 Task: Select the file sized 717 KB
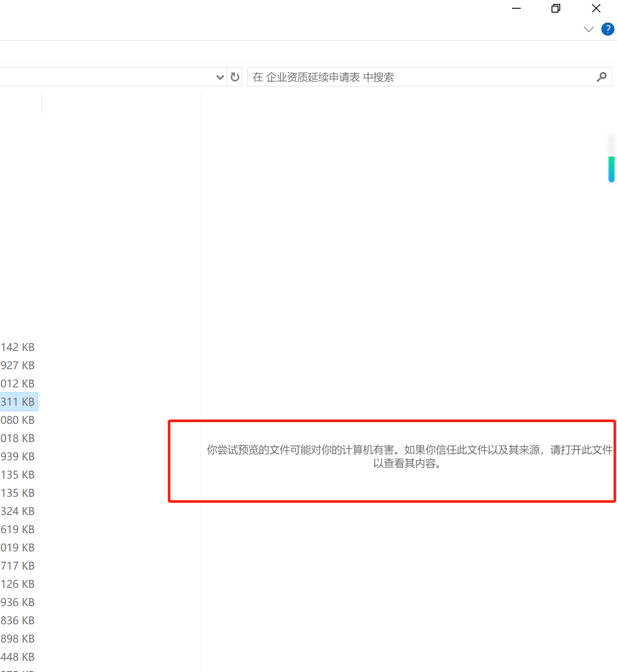pos(18,566)
